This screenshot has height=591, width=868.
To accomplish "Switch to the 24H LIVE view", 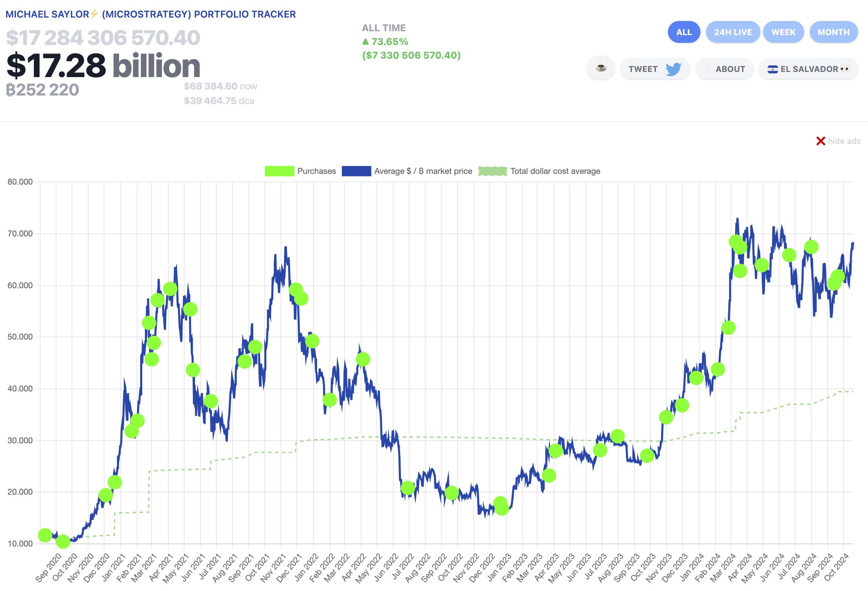I will [733, 32].
